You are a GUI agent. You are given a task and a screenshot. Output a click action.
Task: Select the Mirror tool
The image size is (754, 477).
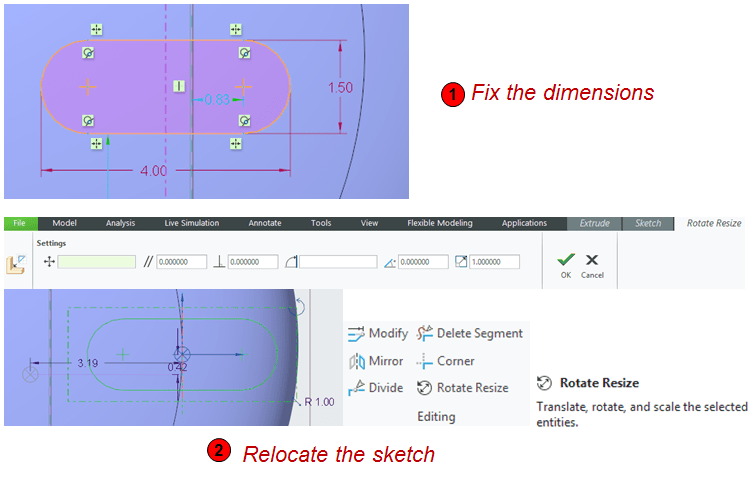pos(357,361)
